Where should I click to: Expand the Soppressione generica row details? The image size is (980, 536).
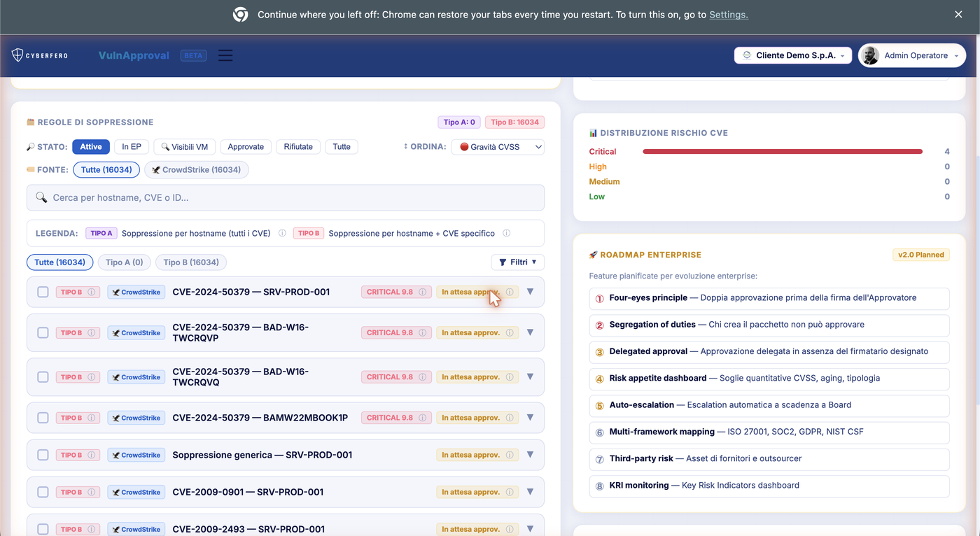[530, 455]
